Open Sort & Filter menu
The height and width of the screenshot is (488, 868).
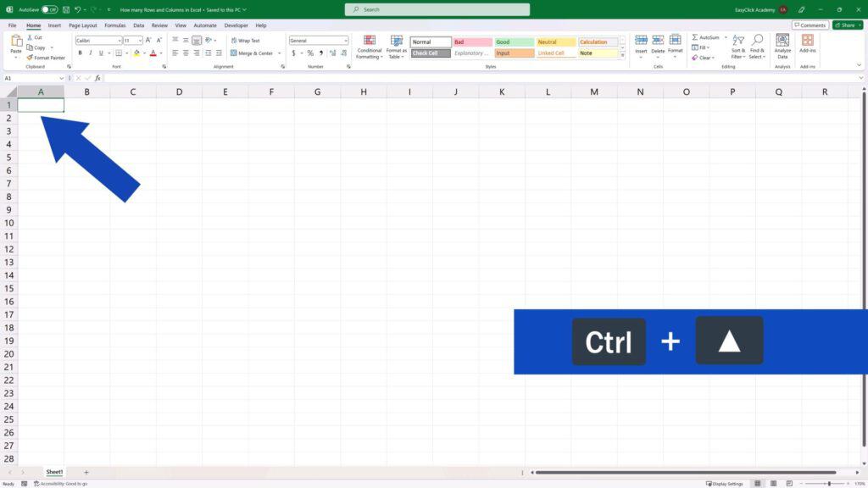click(738, 47)
